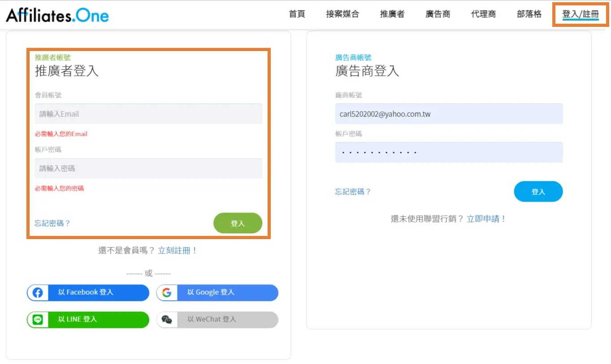The width and height of the screenshot is (611, 364).
Task: Click 忘記密碼? under 廣告商登入
Action: 353,192
